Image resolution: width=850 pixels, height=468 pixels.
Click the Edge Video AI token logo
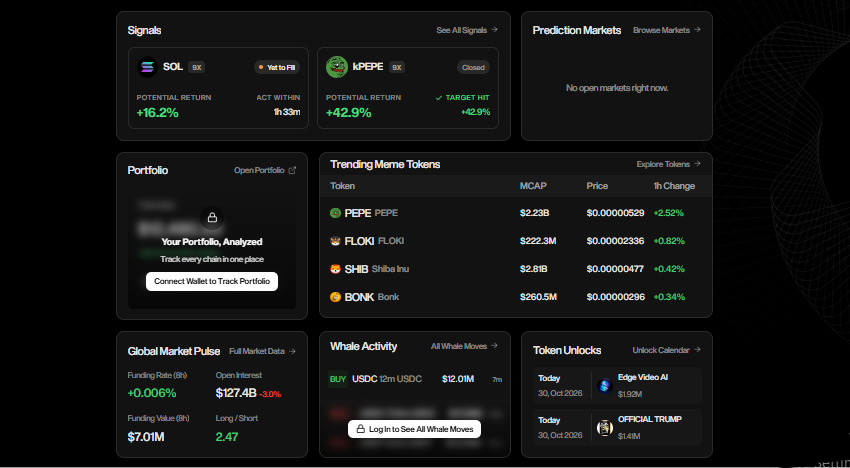tap(604, 386)
